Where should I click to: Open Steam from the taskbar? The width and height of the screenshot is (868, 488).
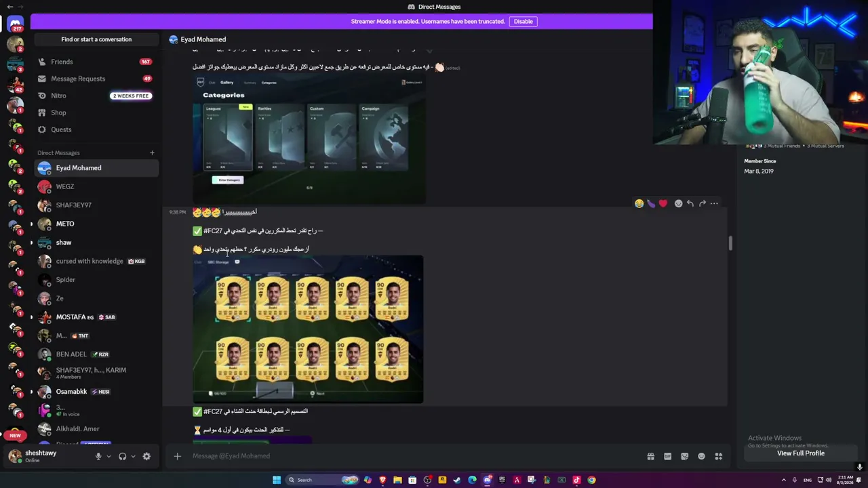[456, 480]
